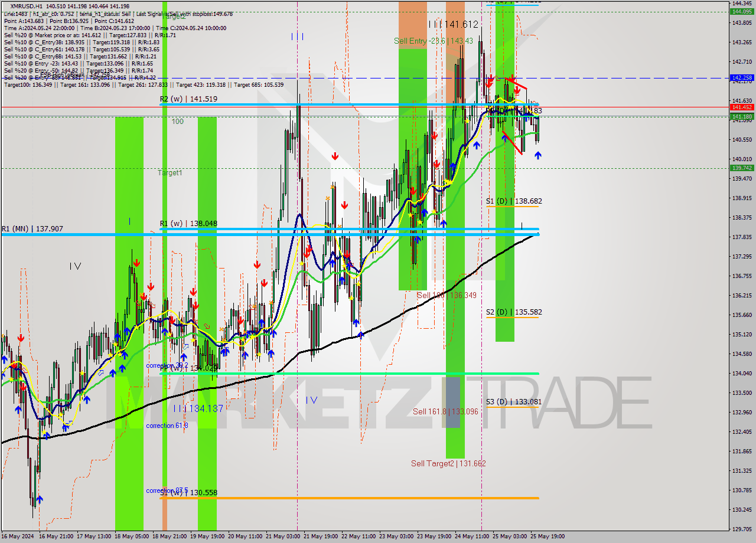Click the Sell Target2 | 131.662 label
The image size is (756, 543).
pyautogui.click(x=449, y=463)
